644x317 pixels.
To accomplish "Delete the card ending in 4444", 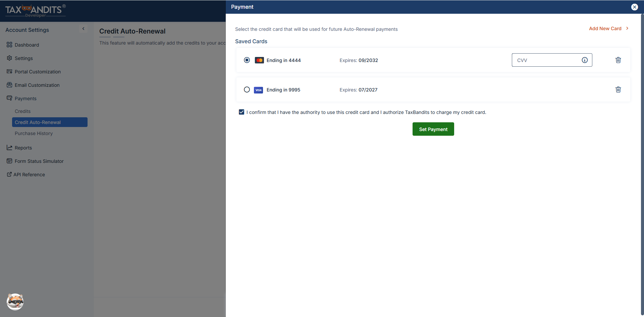I will 618,60.
